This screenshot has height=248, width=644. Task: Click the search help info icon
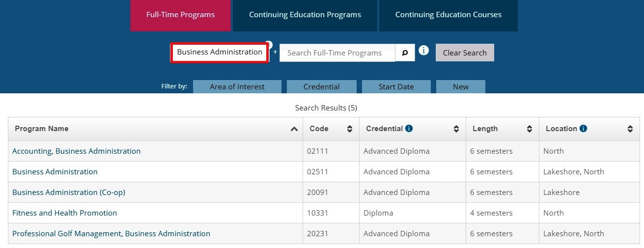pyautogui.click(x=423, y=51)
